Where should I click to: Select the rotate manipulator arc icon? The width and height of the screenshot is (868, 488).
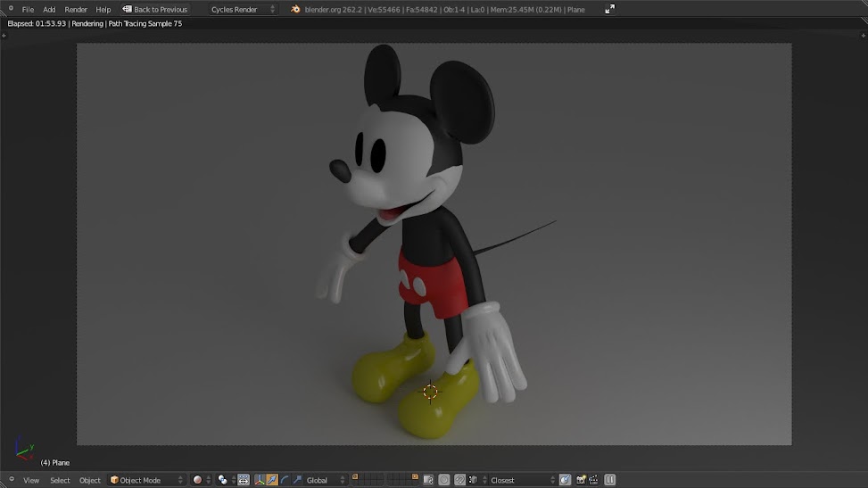pyautogui.click(x=285, y=480)
